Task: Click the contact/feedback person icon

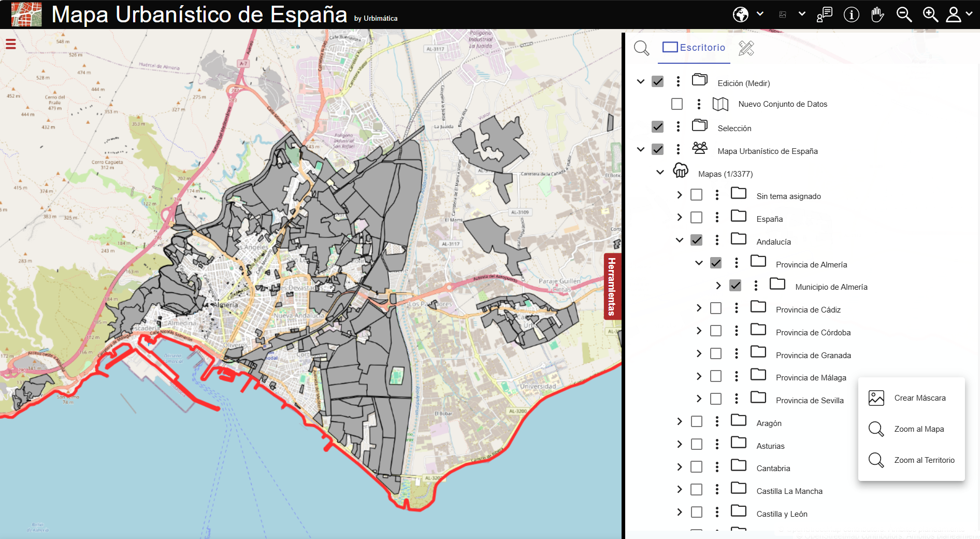Action: [825, 14]
